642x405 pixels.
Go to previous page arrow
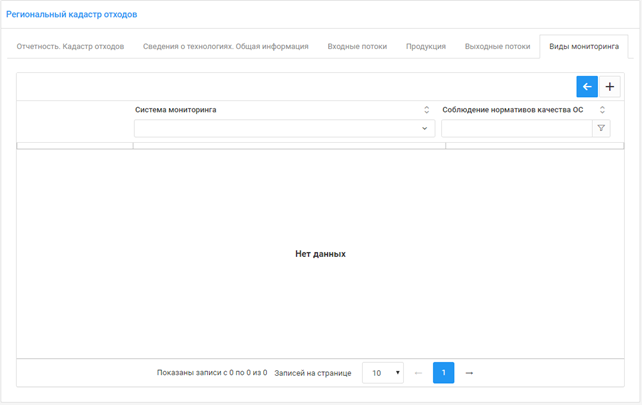click(x=418, y=373)
